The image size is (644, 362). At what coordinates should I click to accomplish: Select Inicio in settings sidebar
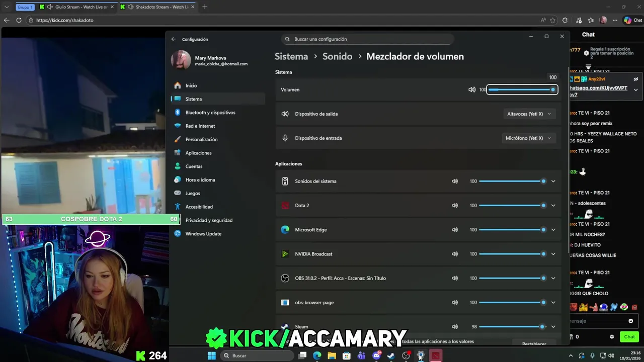click(218, 85)
